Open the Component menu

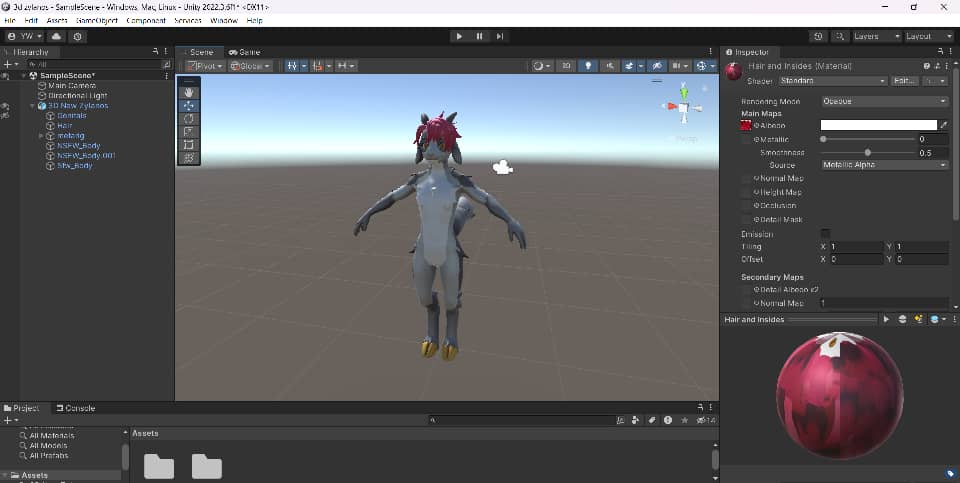click(x=146, y=20)
